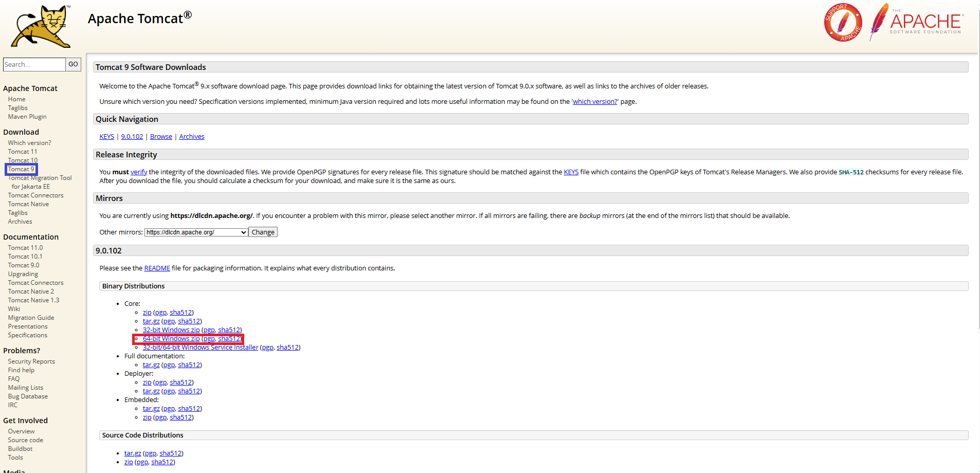Open Tomcat Native 1.3 documentation
The height and width of the screenshot is (473, 980).
click(x=33, y=300)
